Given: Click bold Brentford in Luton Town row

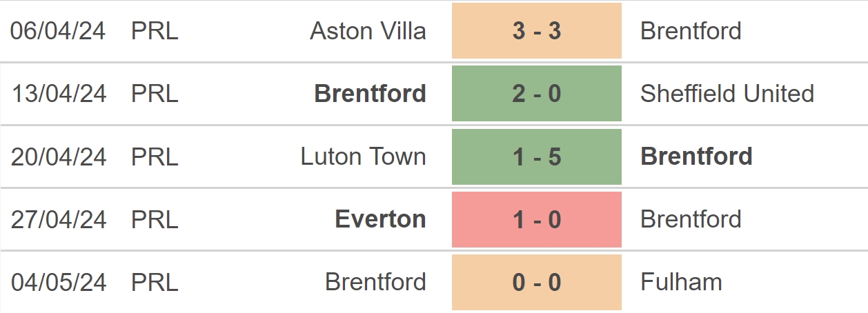Looking at the screenshot, I should tap(696, 156).
